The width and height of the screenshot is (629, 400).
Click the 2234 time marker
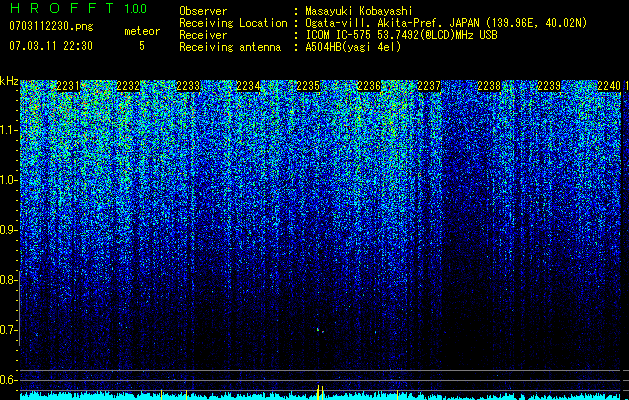[248, 86]
